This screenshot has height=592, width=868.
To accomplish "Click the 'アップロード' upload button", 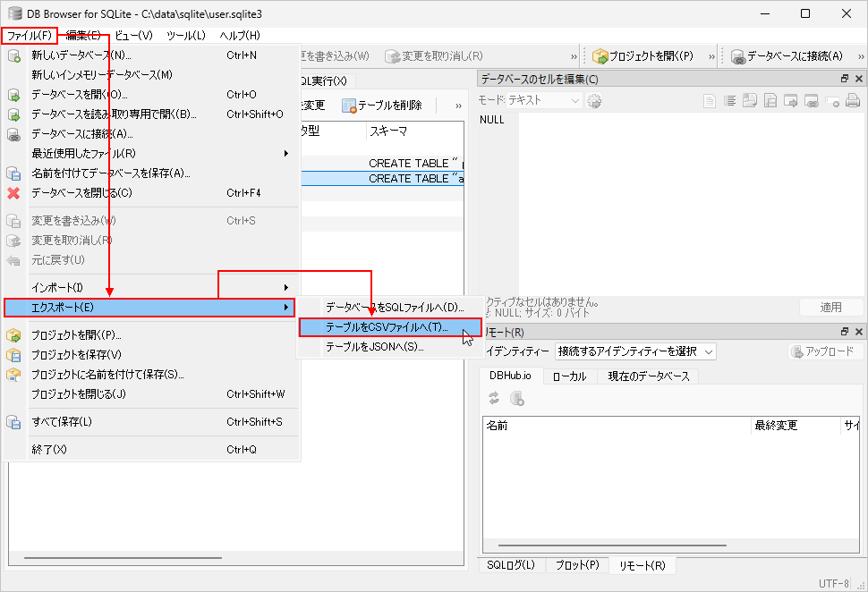I will 822,352.
